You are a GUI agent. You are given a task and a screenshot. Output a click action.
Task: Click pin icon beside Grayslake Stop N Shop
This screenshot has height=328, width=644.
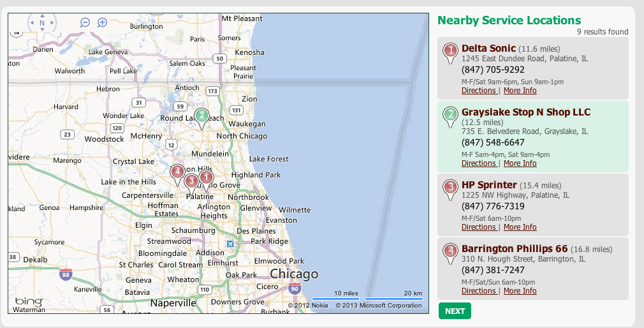[450, 117]
